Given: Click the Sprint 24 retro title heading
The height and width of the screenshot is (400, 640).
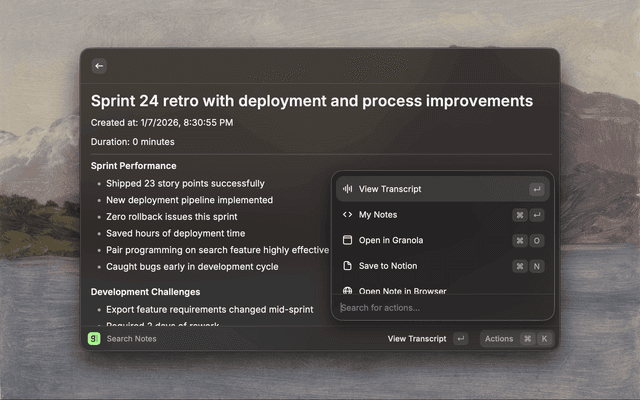Looking at the screenshot, I should (311, 101).
